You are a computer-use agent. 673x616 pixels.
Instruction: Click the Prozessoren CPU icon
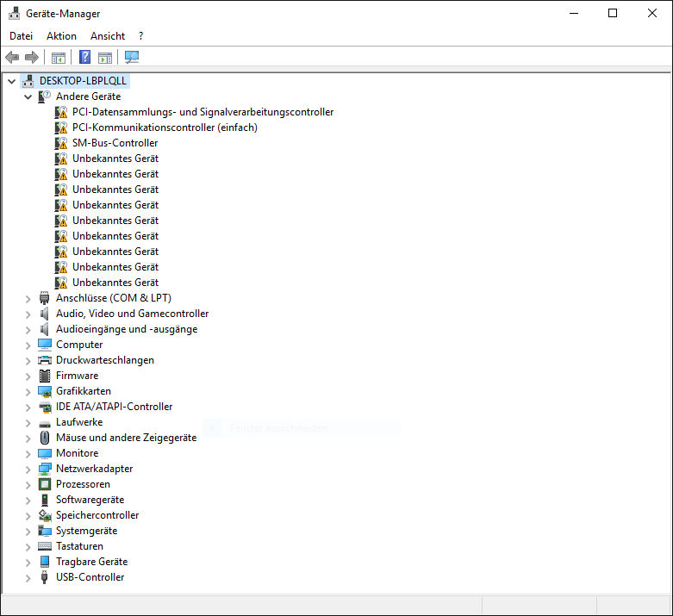[x=45, y=484]
